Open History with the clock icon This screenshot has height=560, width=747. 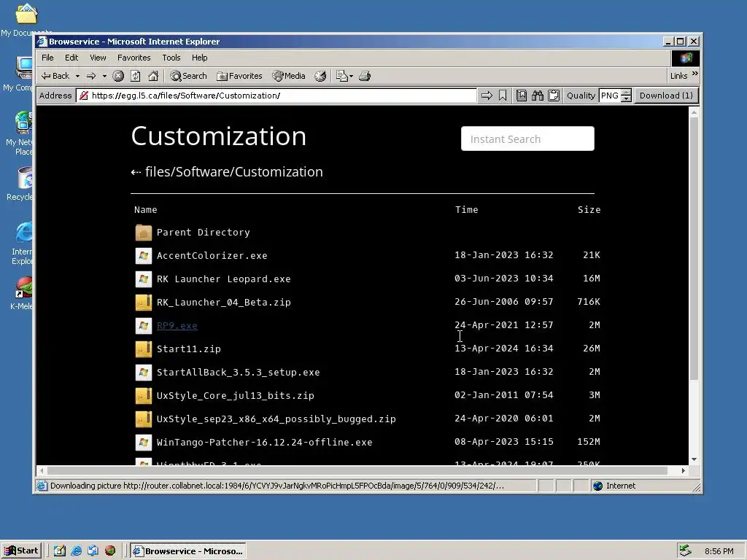tap(320, 76)
